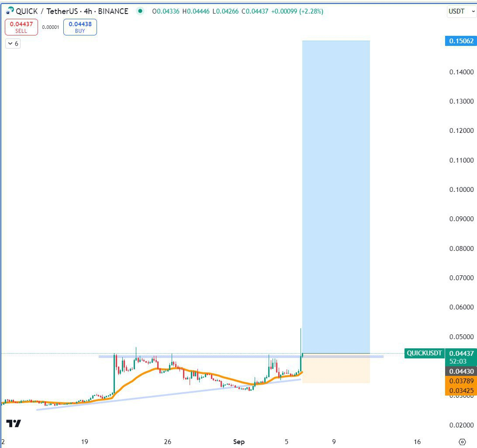
Task: Open chart settings gear icon
Action: [x=462, y=441]
